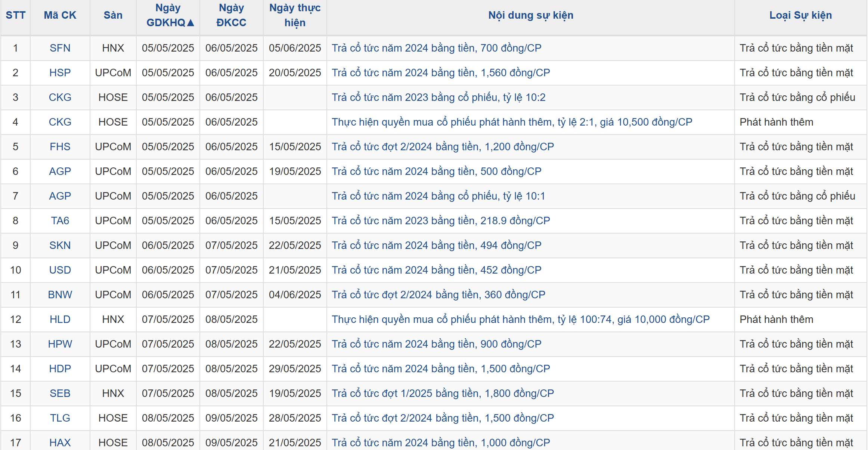
Task: Open BNW ticker link
Action: point(60,295)
